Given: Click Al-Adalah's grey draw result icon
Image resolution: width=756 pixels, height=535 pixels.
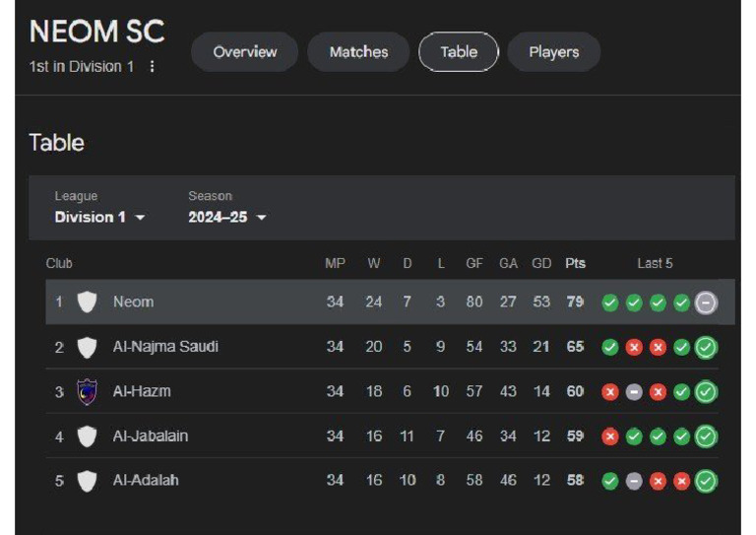Looking at the screenshot, I should click(634, 481).
